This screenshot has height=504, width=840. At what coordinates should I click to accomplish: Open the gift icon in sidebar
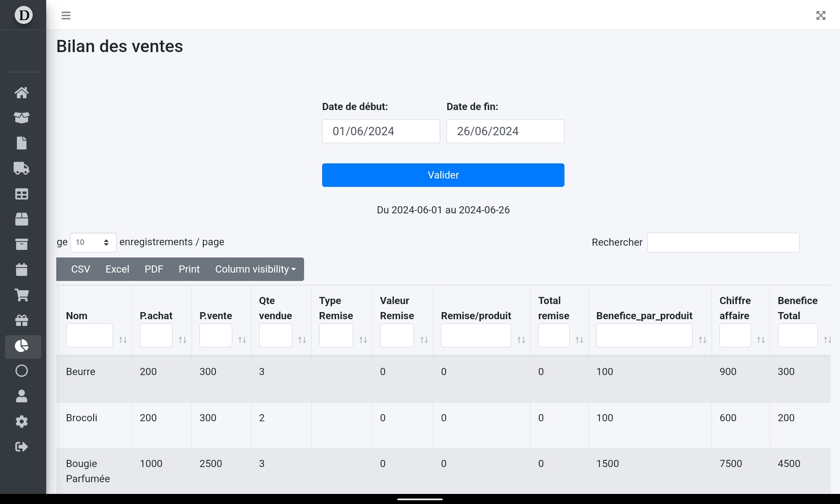[22, 320]
